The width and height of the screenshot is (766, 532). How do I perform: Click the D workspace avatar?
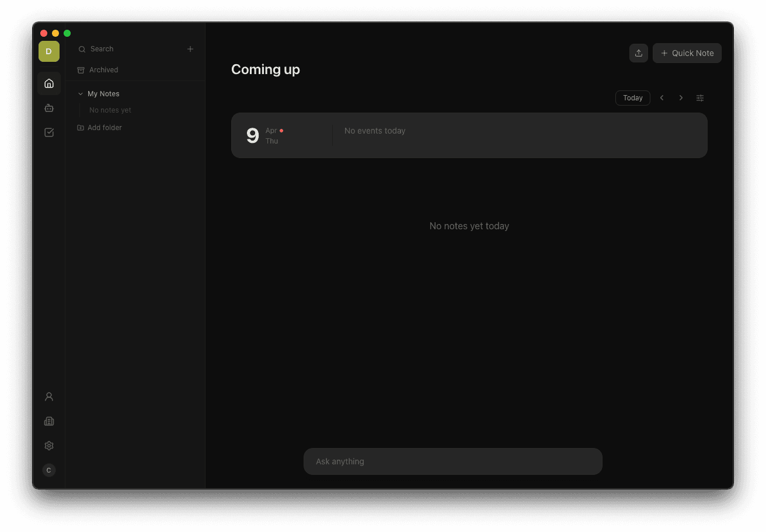(48, 51)
